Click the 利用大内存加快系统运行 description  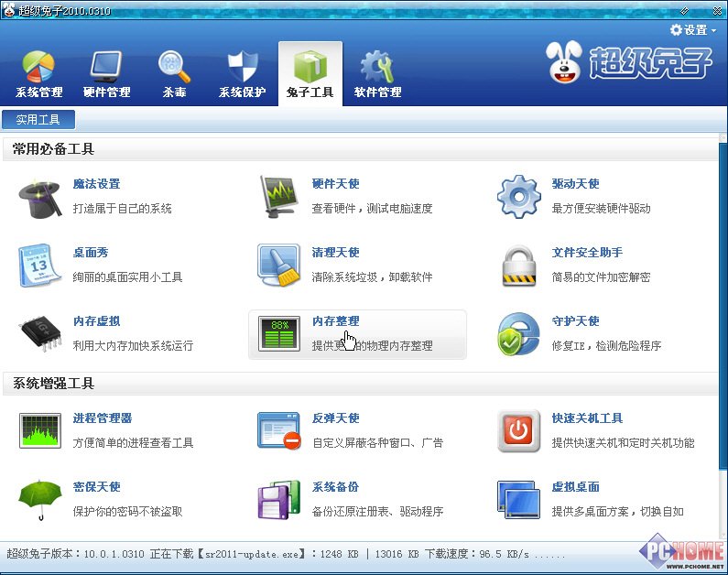click(134, 346)
